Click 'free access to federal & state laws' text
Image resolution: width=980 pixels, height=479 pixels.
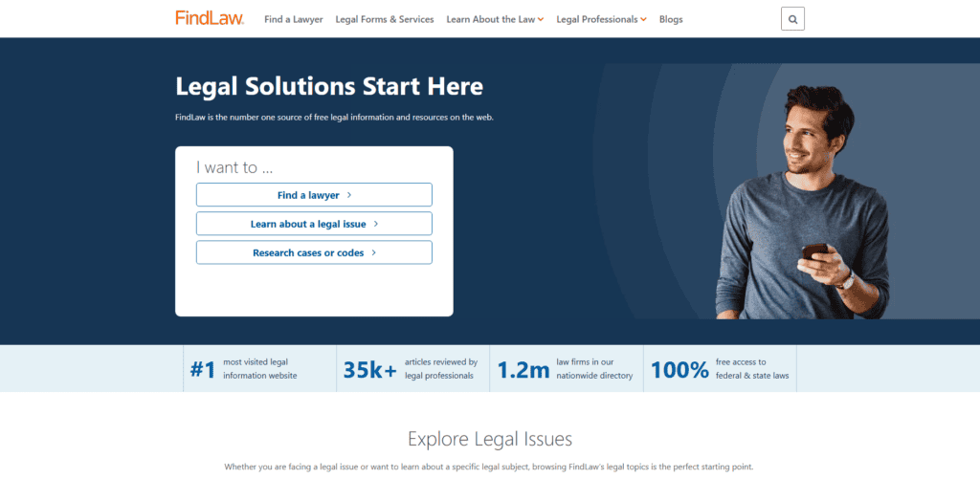pyautogui.click(x=752, y=369)
